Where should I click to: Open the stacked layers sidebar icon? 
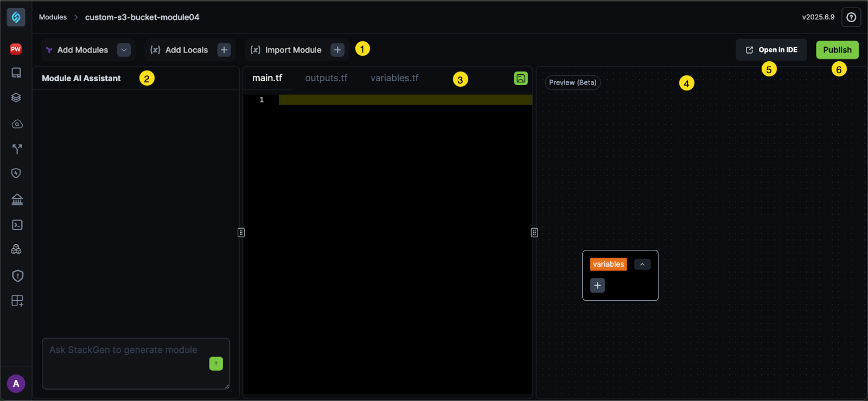point(16,98)
